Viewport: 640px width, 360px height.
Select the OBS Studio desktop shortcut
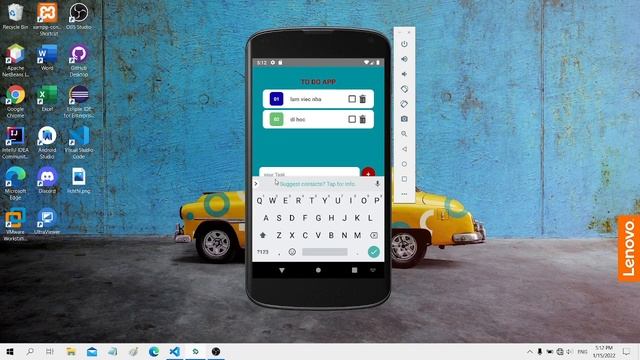tap(78, 16)
